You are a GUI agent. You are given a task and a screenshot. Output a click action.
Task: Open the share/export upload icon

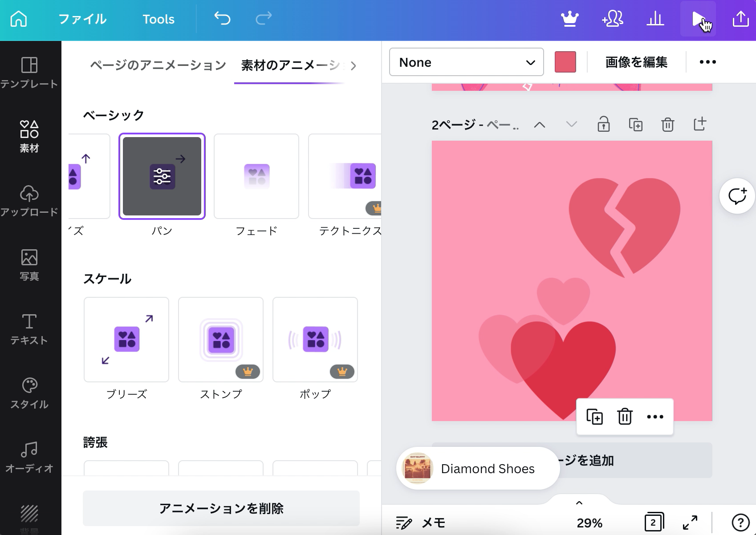[740, 19]
